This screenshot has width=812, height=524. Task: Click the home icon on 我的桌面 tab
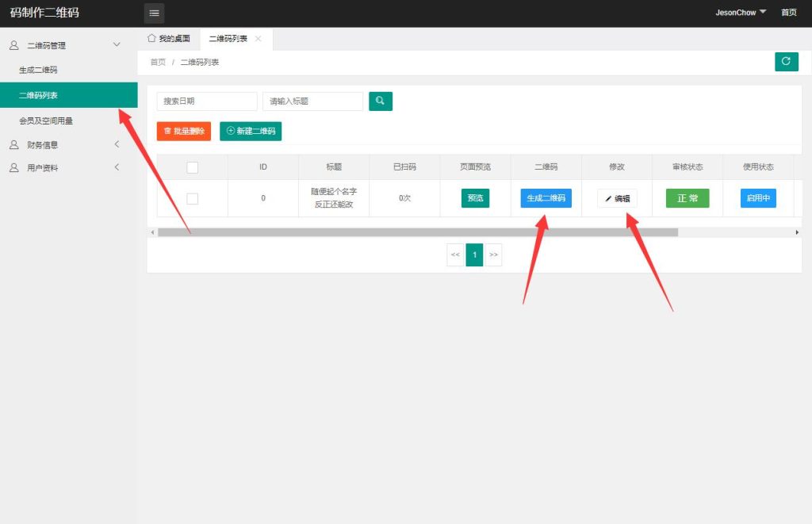pyautogui.click(x=151, y=38)
